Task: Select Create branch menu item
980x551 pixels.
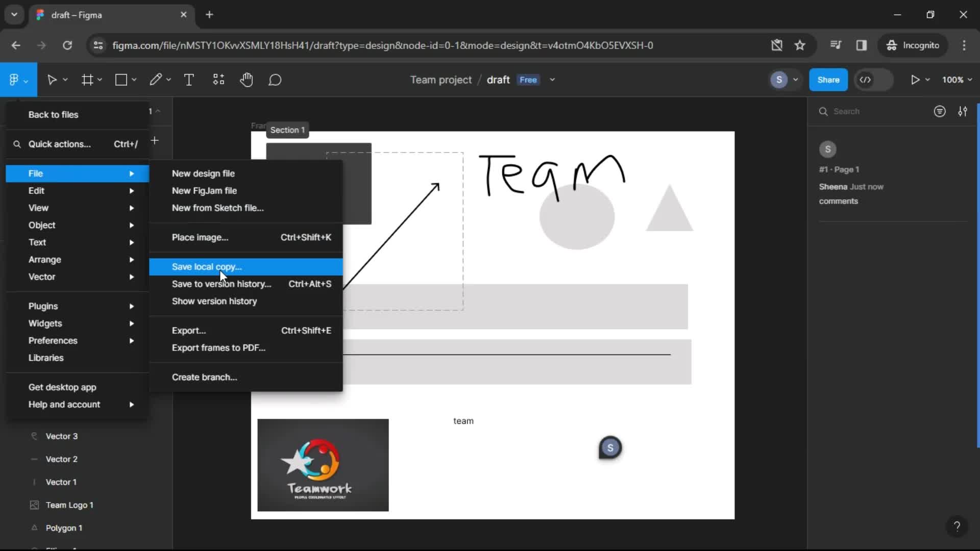Action: click(x=246, y=377)
